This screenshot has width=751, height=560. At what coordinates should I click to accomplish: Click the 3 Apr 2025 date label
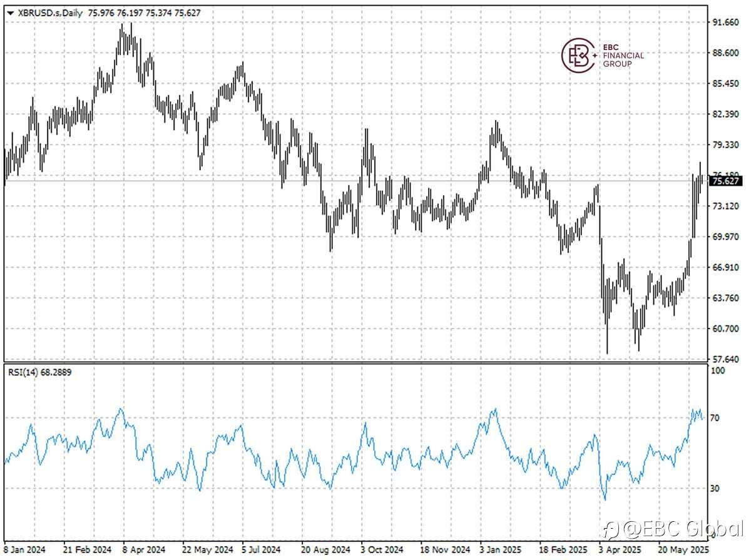[x=620, y=549]
